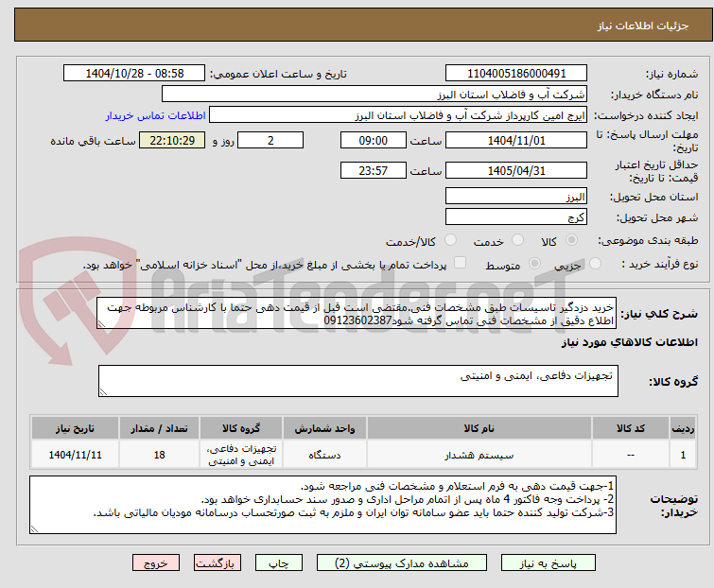Click the شرح کلی نیاز description textarea

(x=357, y=313)
